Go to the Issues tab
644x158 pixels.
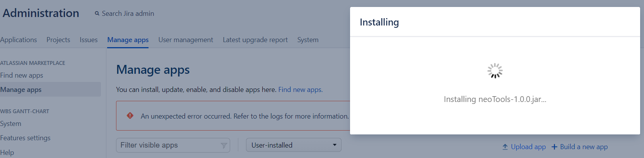89,40
